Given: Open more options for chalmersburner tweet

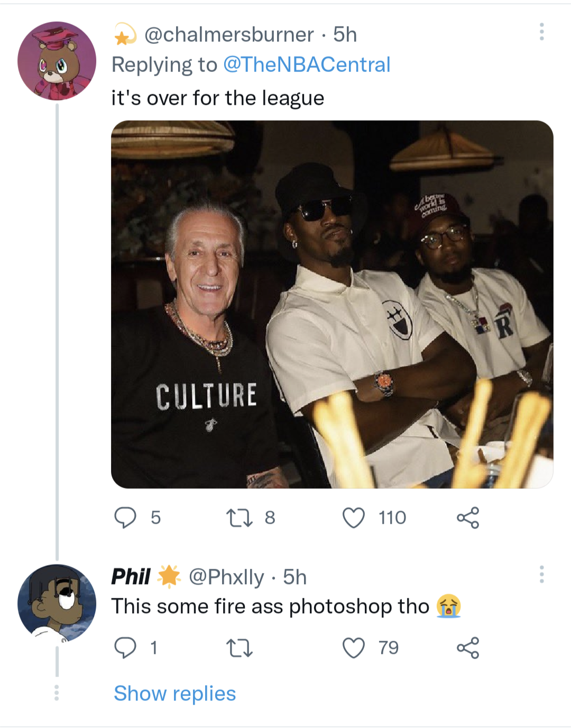Looking at the screenshot, I should 541,32.
